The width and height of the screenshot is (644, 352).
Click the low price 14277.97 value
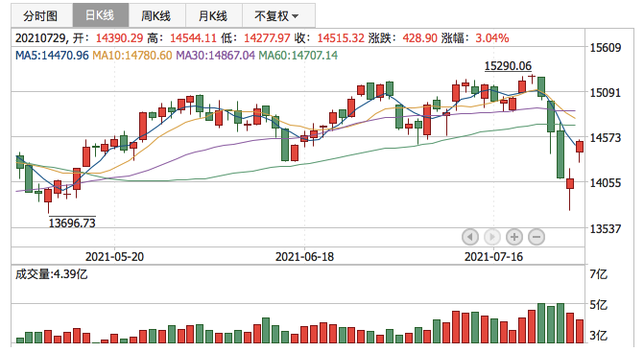pos(268,38)
